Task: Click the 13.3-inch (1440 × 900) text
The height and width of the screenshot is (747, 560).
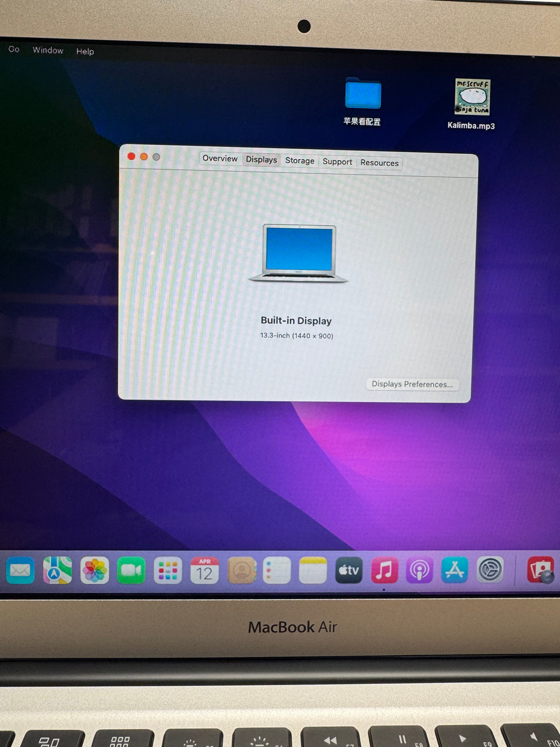Action: (x=297, y=335)
